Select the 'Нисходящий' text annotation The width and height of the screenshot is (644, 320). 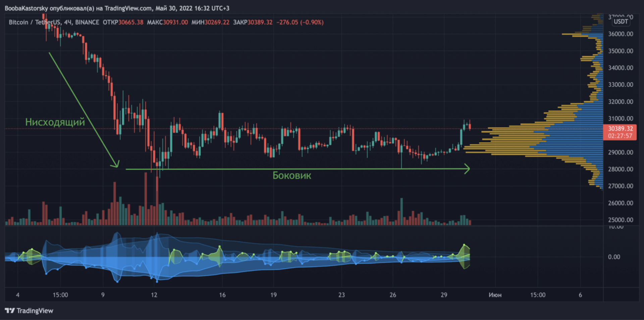(55, 122)
